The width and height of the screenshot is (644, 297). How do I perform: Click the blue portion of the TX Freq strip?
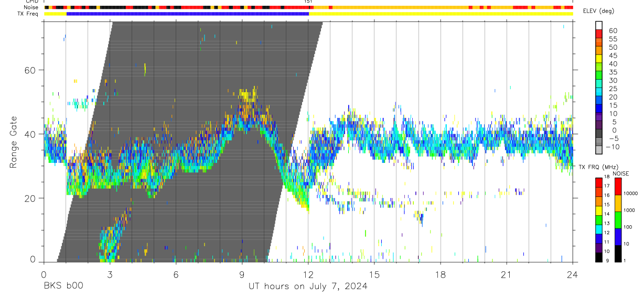188,14
